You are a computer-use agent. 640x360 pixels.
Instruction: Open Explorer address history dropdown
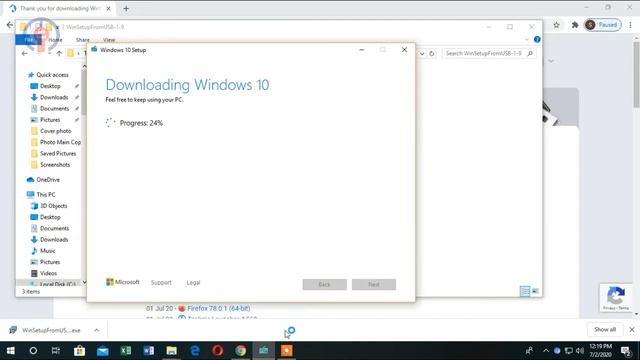pyautogui.click(x=422, y=53)
